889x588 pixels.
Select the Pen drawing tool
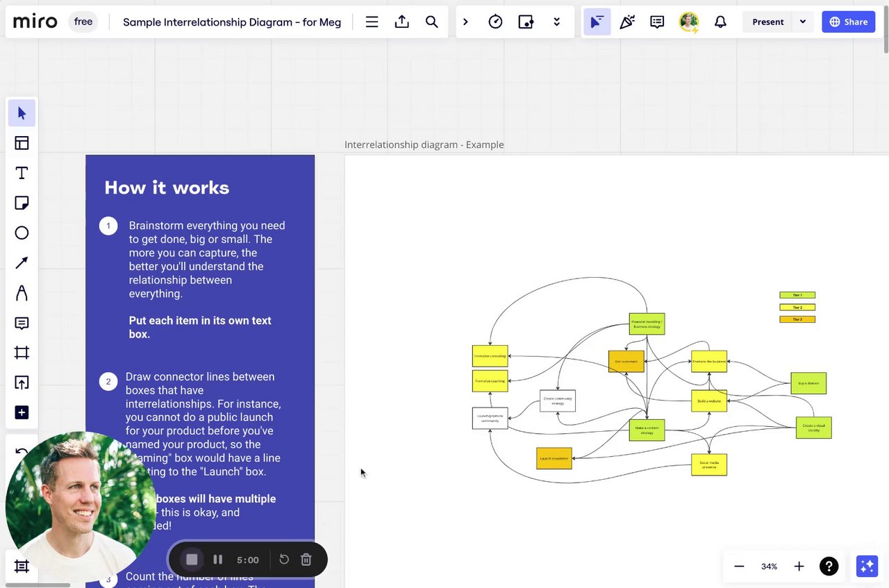(x=22, y=293)
